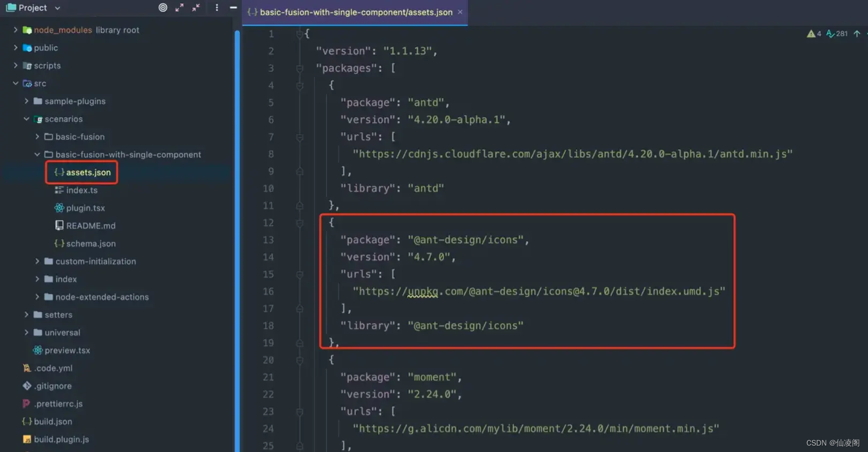868x452 pixels.
Task: Click the expand all icon in Project toolbar
Action: pyautogui.click(x=180, y=7)
